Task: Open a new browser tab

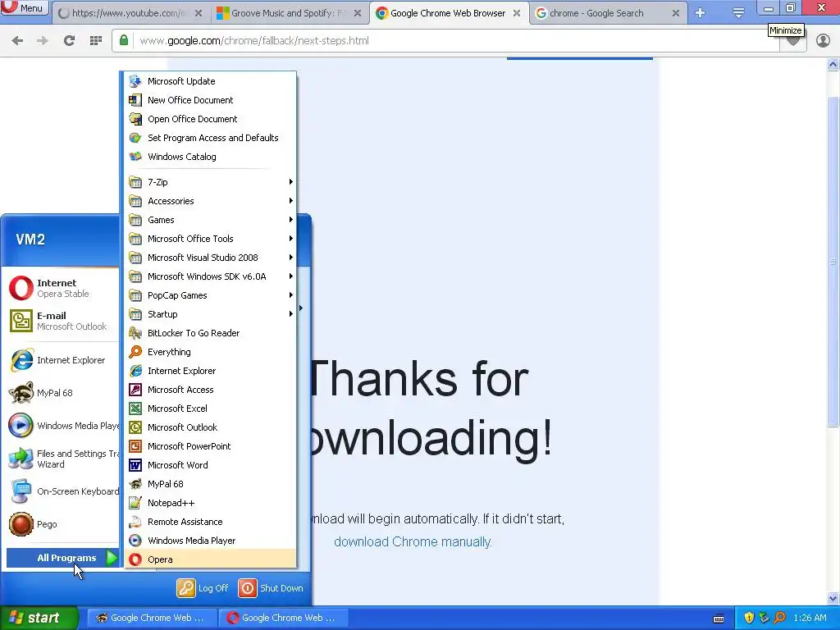Action: tap(700, 13)
